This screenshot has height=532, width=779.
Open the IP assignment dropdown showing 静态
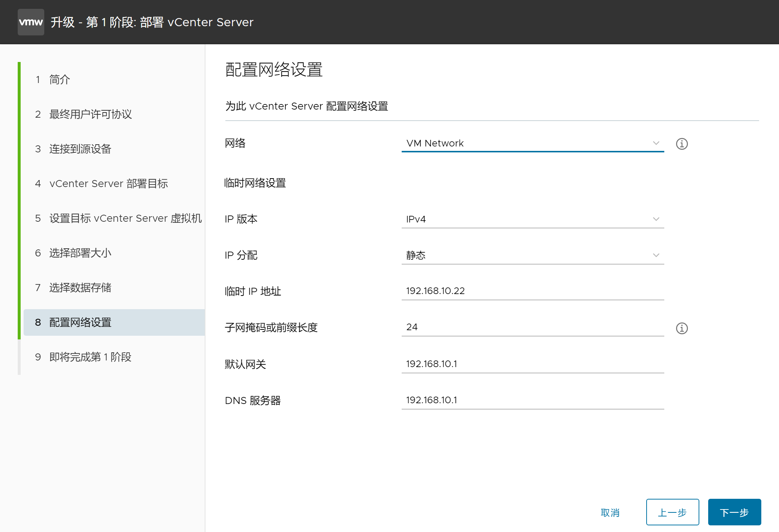[533, 255]
